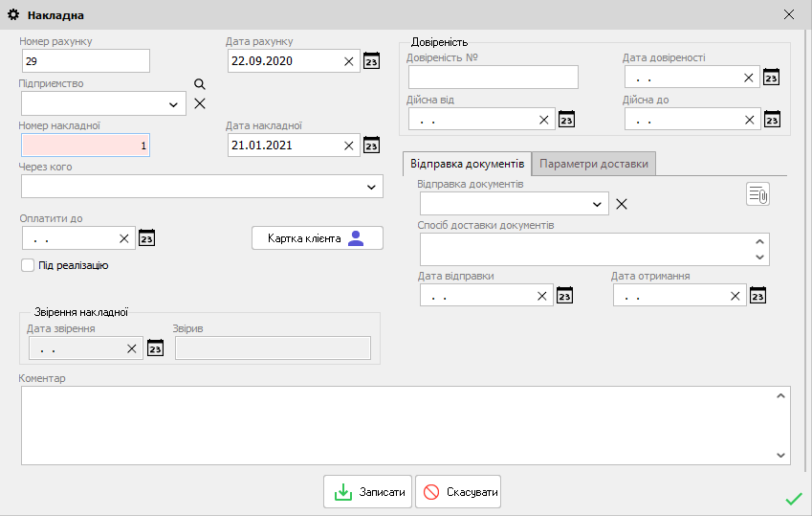Viewport: 812px width, 516px height.
Task: Click the Довіреність № input field
Action: 493,78
